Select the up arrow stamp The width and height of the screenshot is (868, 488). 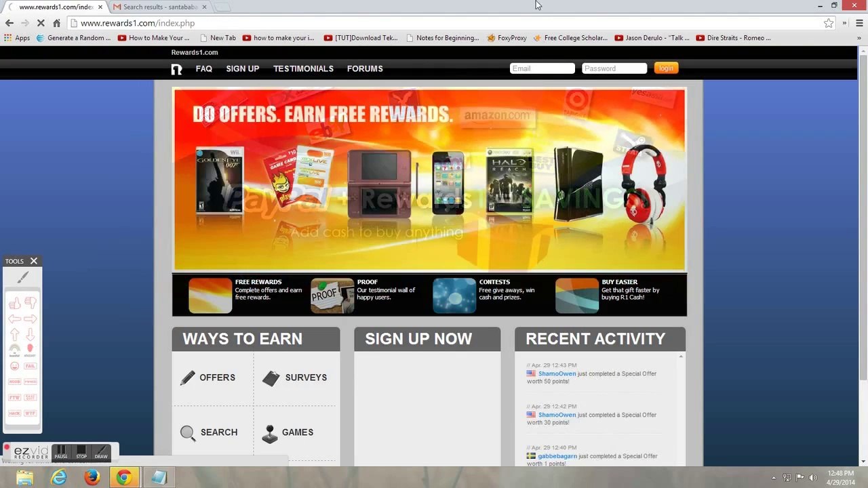click(x=15, y=334)
